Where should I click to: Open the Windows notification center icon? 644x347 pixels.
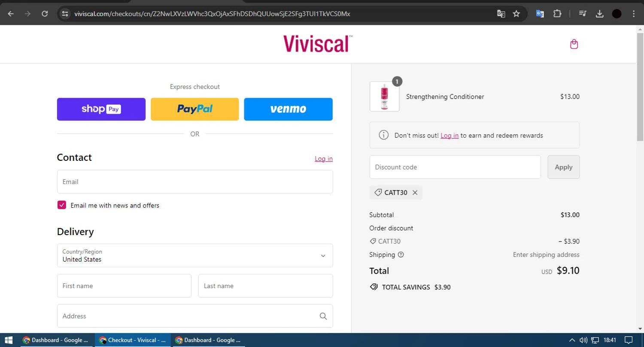click(629, 340)
